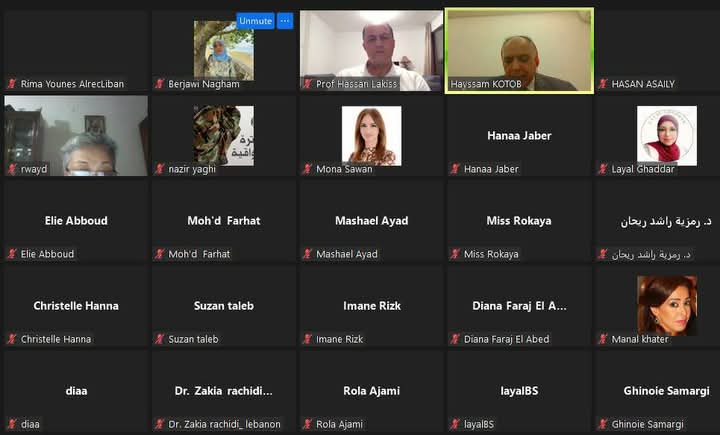Click Manal khater profile photo
Viewport: 720px width, 435px height.
(x=667, y=305)
